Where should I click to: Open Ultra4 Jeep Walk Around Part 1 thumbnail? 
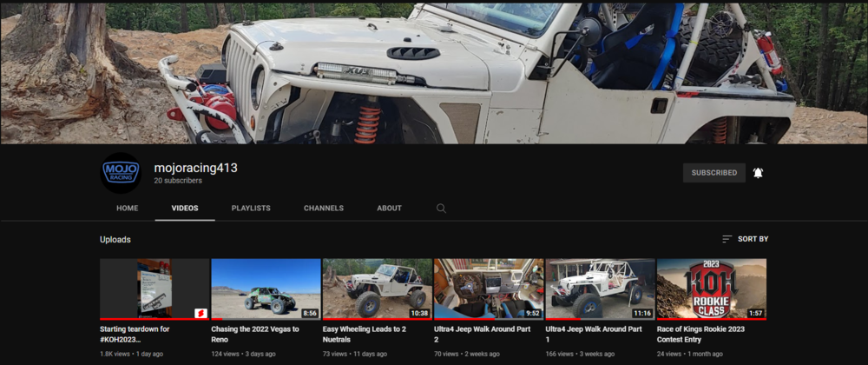(600, 289)
